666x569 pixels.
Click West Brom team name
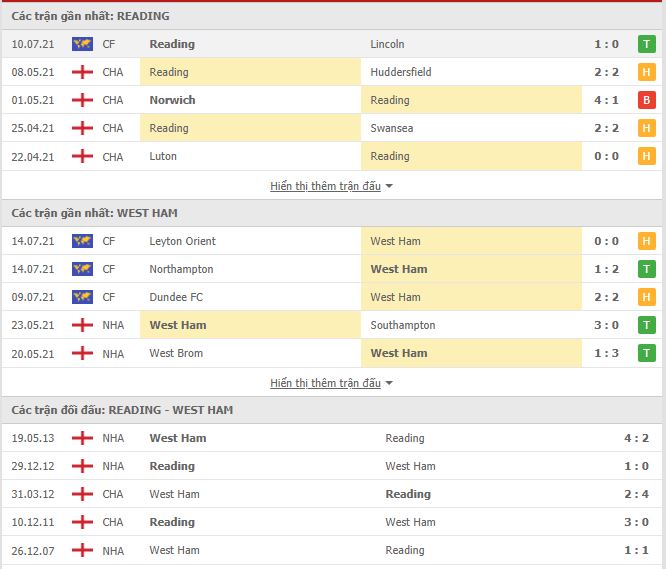pos(176,353)
